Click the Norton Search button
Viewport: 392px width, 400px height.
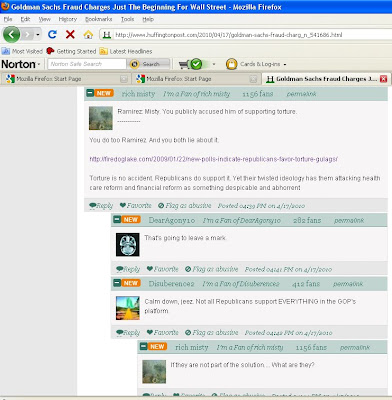[149, 64]
